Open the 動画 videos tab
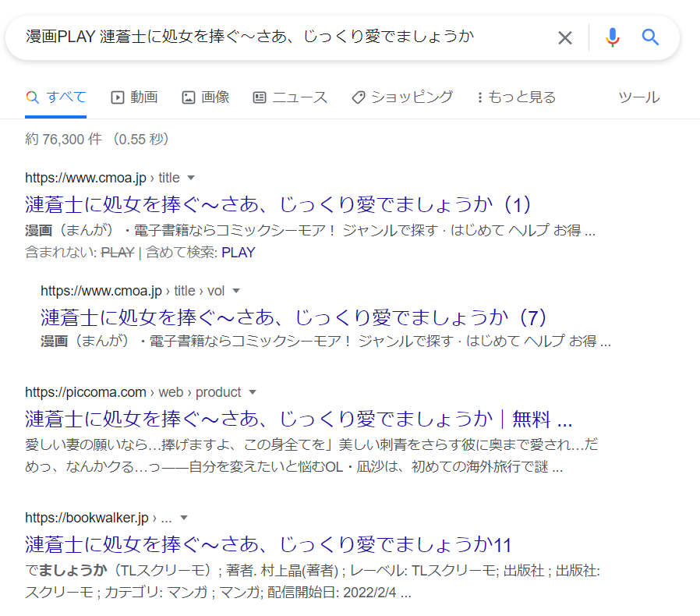Screen dimensions: 700x616 pos(134,97)
